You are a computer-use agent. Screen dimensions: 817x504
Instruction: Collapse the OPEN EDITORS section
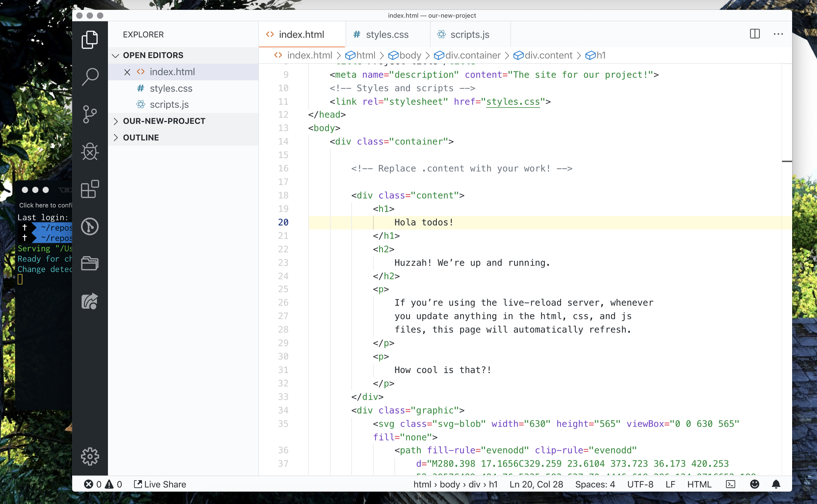(x=116, y=55)
